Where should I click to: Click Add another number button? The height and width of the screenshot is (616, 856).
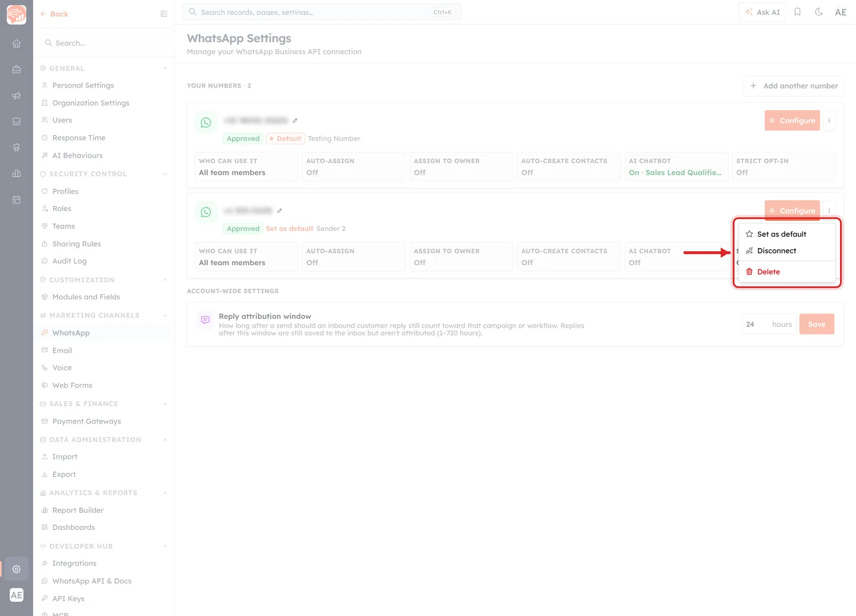click(x=793, y=86)
